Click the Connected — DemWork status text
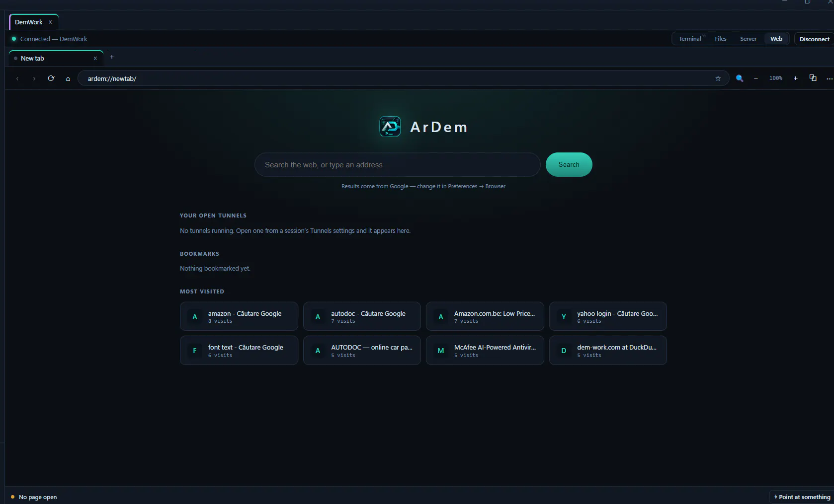 point(54,39)
